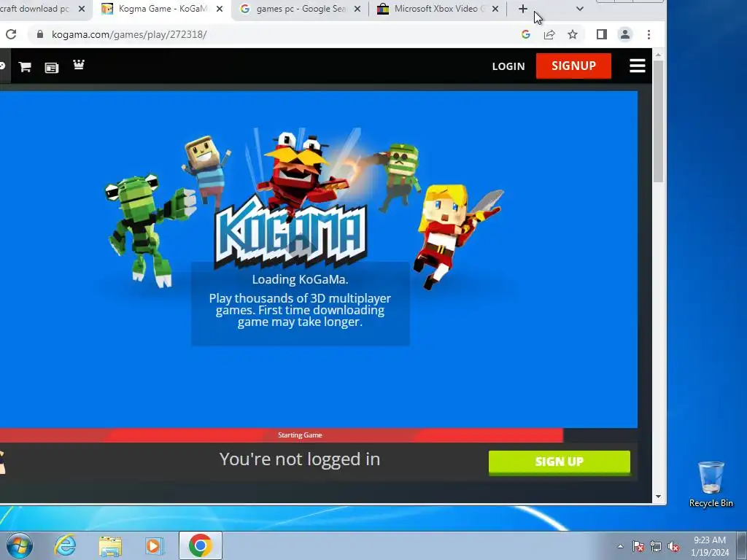Open the Kogama crown leaderboard icon
Viewport: 747px width, 560px height.
click(79, 64)
